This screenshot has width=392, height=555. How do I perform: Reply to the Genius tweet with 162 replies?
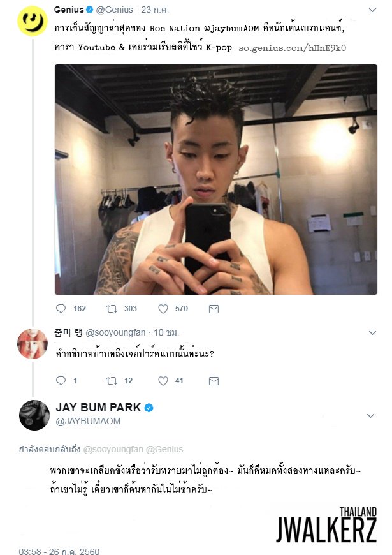(x=61, y=309)
